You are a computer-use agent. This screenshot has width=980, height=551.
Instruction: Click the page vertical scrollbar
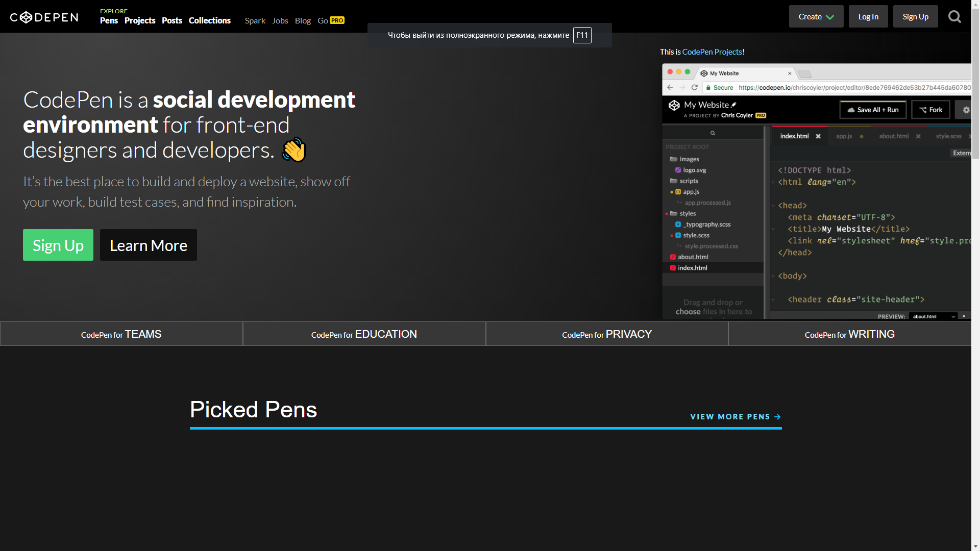[x=975, y=275]
